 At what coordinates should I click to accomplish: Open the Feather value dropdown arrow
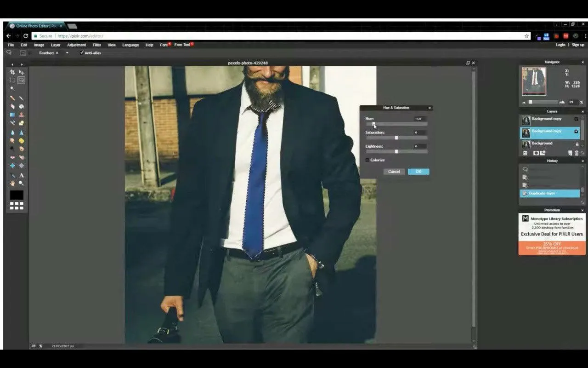point(67,53)
